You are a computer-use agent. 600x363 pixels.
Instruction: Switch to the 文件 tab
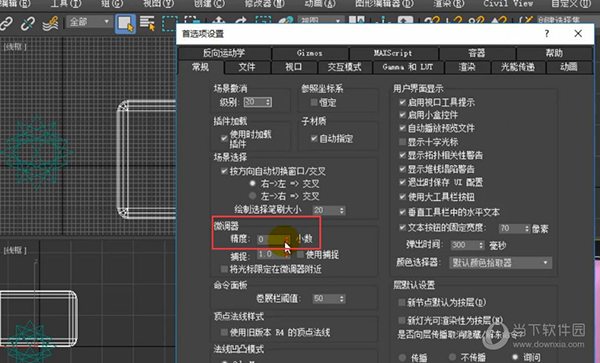tap(247, 67)
